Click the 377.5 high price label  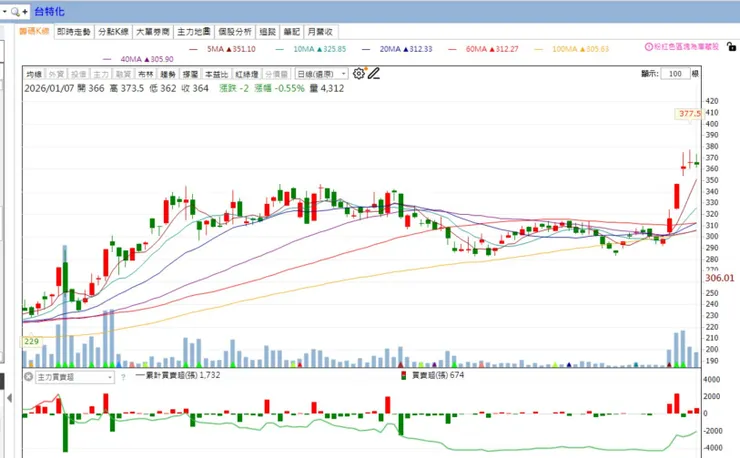(x=689, y=113)
